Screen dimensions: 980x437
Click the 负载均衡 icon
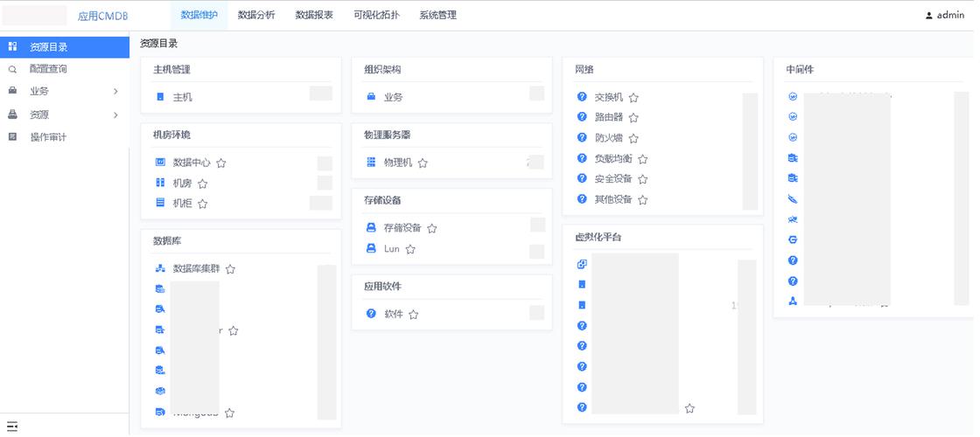[582, 158]
